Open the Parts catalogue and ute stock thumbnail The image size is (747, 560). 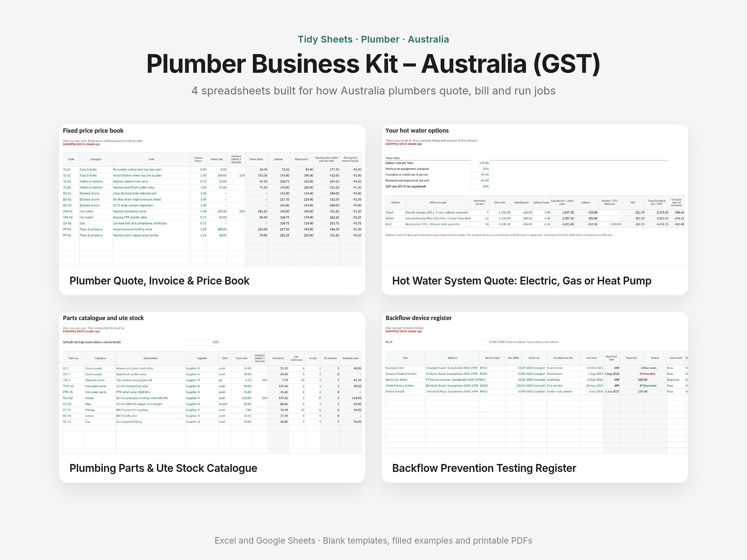point(212,383)
